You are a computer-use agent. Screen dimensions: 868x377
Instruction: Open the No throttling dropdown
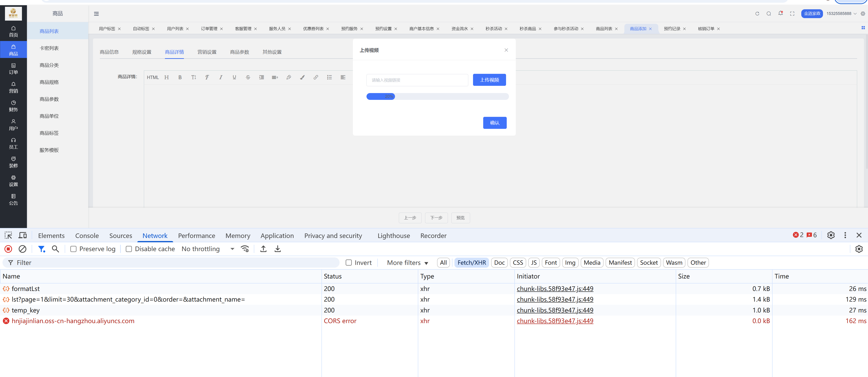coord(208,249)
